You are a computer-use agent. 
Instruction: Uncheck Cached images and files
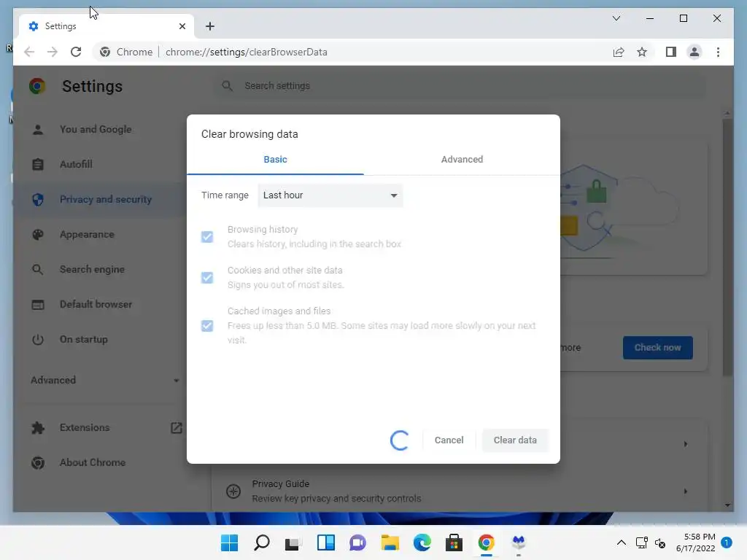pyautogui.click(x=207, y=326)
